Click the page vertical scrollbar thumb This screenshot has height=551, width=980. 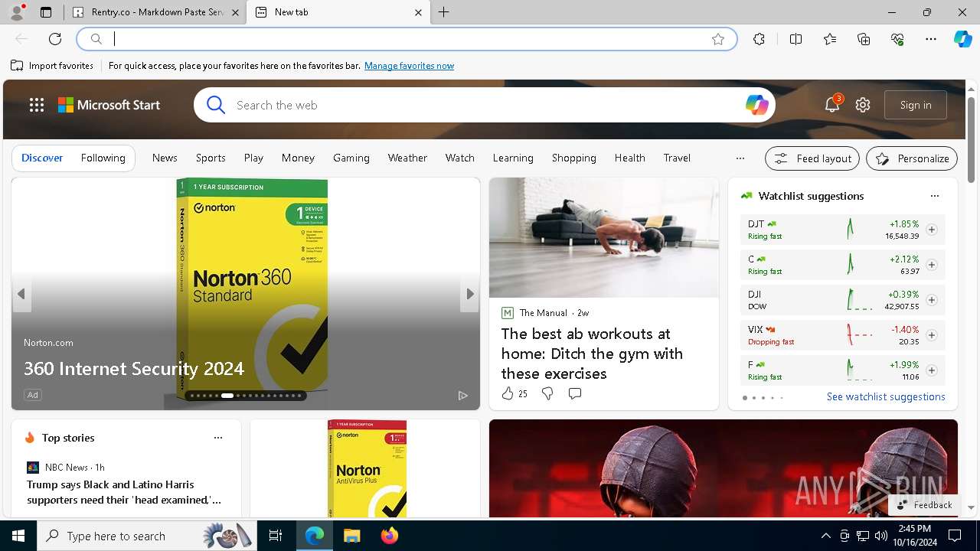pyautogui.click(x=971, y=139)
